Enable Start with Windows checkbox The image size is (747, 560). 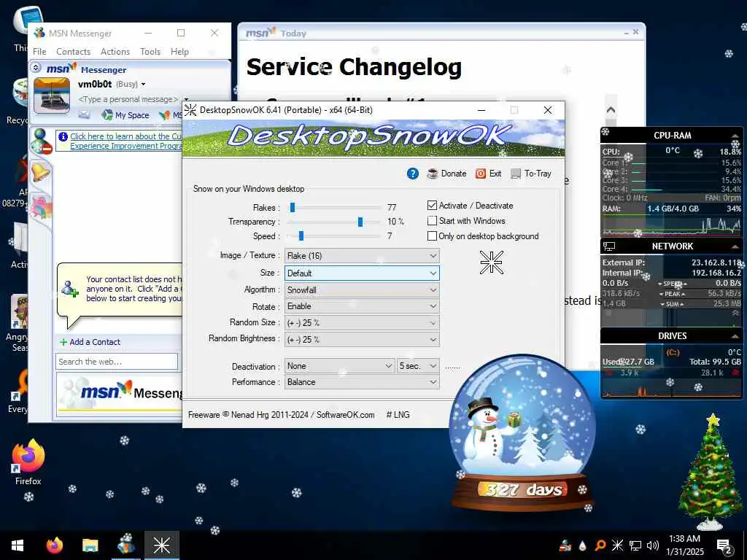[432, 220]
